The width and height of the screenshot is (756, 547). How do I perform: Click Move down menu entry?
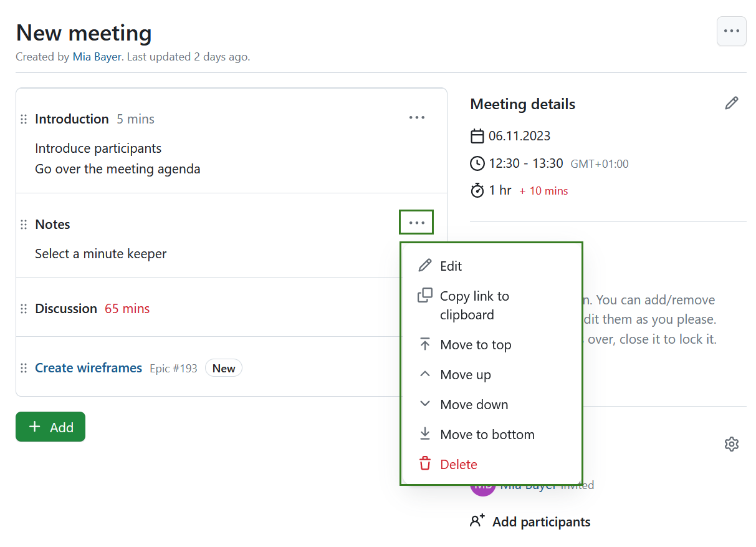point(474,405)
